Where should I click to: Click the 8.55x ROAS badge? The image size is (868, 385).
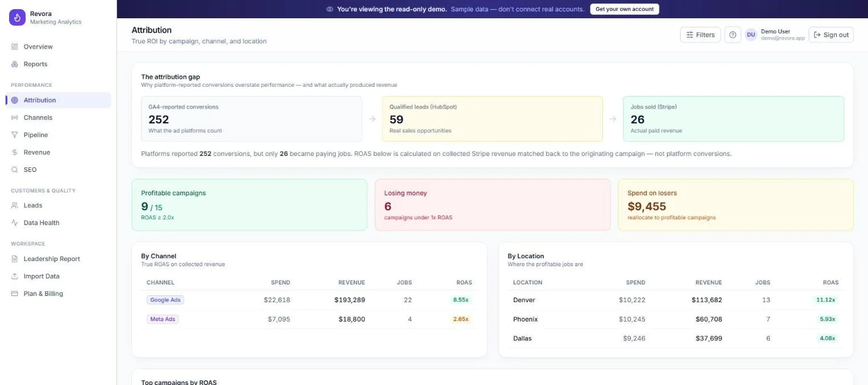[x=461, y=300]
